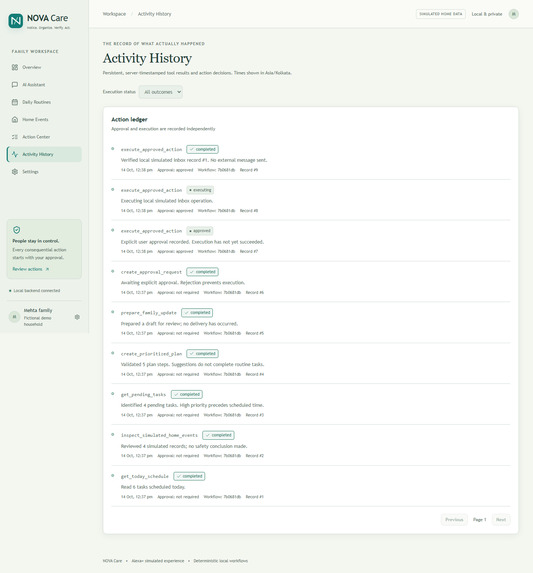Screen dimensions: 533x573
Task: Click completed badge beside create_prioritized_plan
Action: (202, 354)
